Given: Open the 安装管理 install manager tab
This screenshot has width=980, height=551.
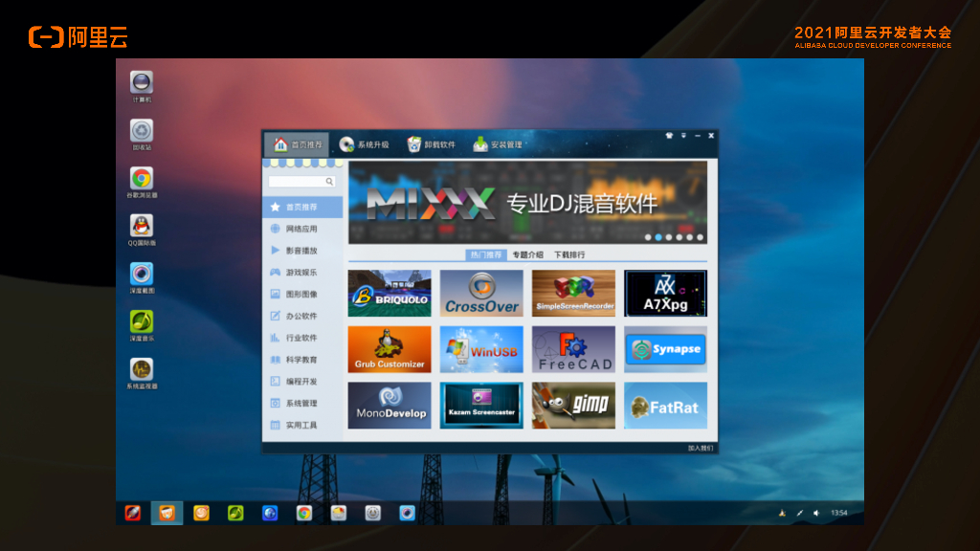Looking at the screenshot, I should point(498,144).
